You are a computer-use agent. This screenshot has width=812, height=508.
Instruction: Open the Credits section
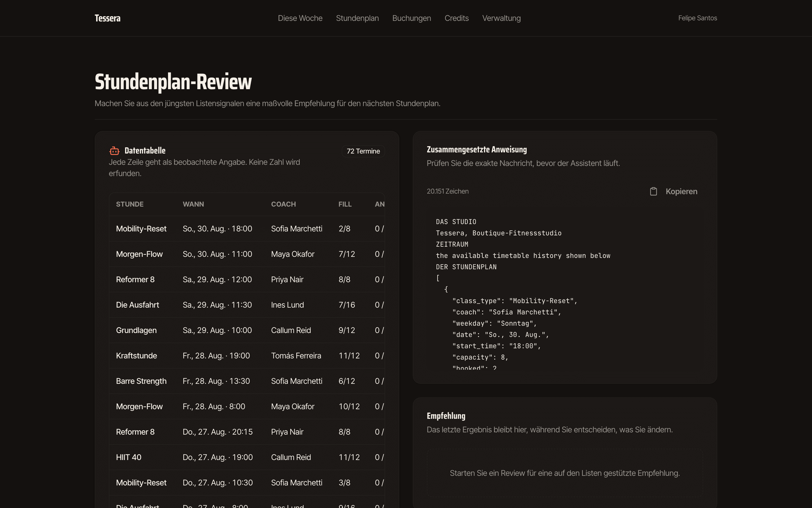(x=456, y=18)
